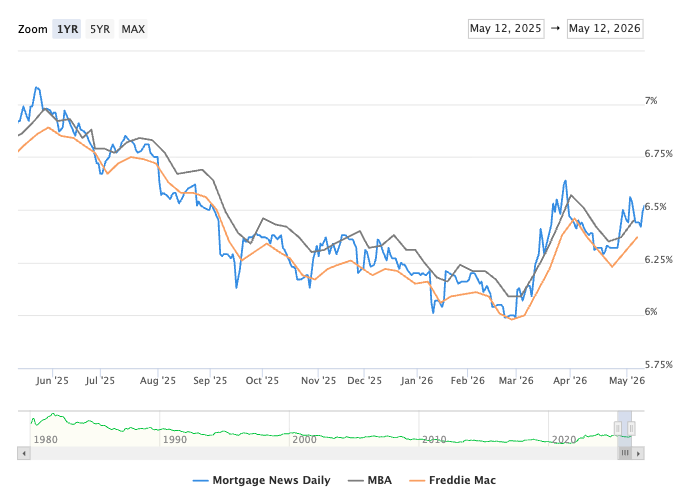The image size is (689, 499).
Task: Edit the end date May 12, 2026
Action: (605, 29)
